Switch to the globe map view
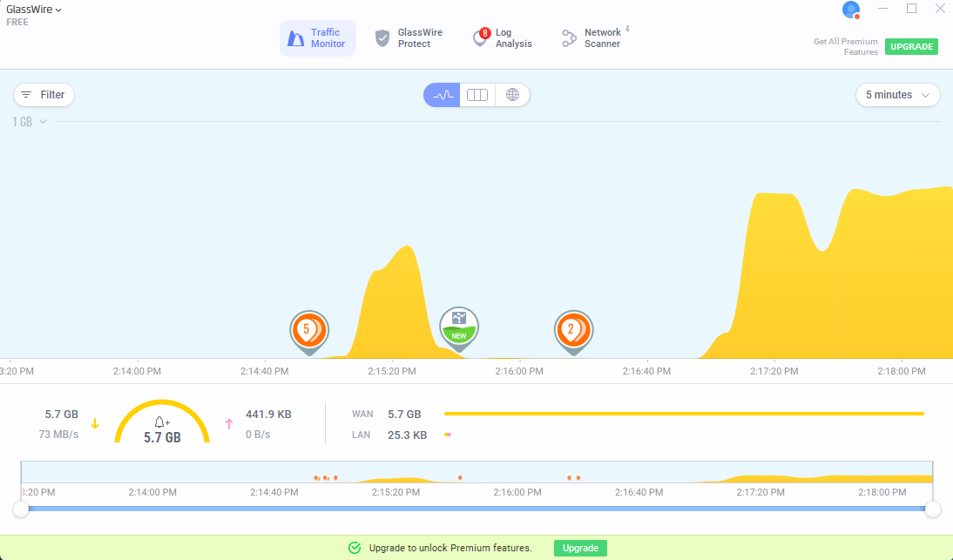 pos(512,95)
